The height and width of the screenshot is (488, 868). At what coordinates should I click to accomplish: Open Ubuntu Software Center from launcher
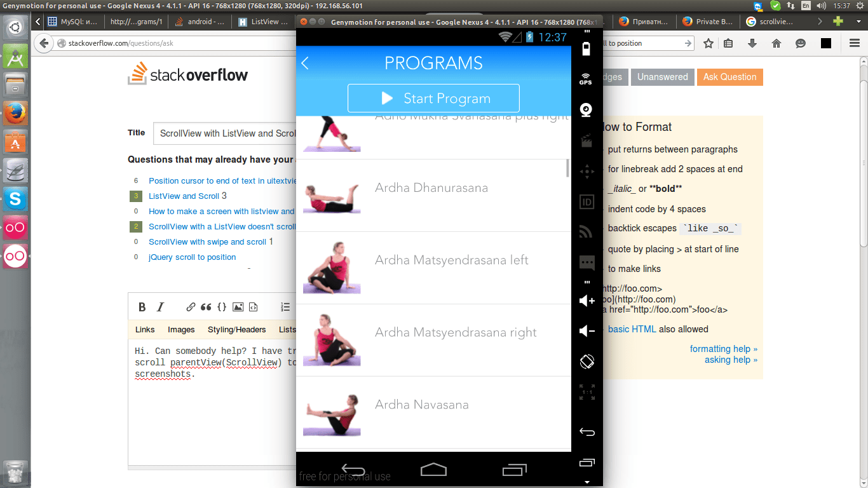tap(15, 142)
